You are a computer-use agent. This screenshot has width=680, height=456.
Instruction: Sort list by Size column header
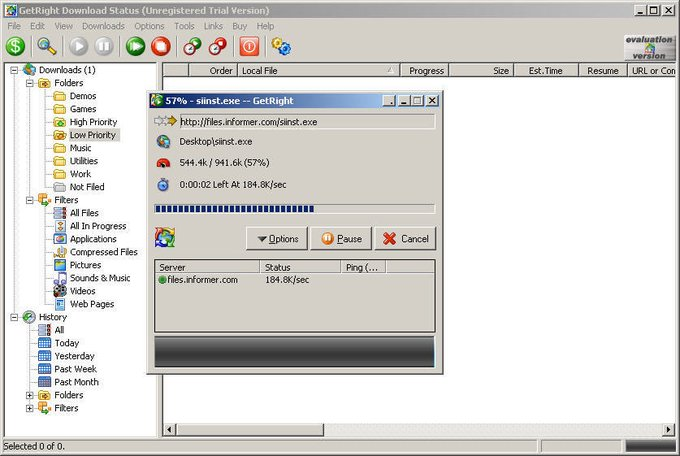coord(481,70)
